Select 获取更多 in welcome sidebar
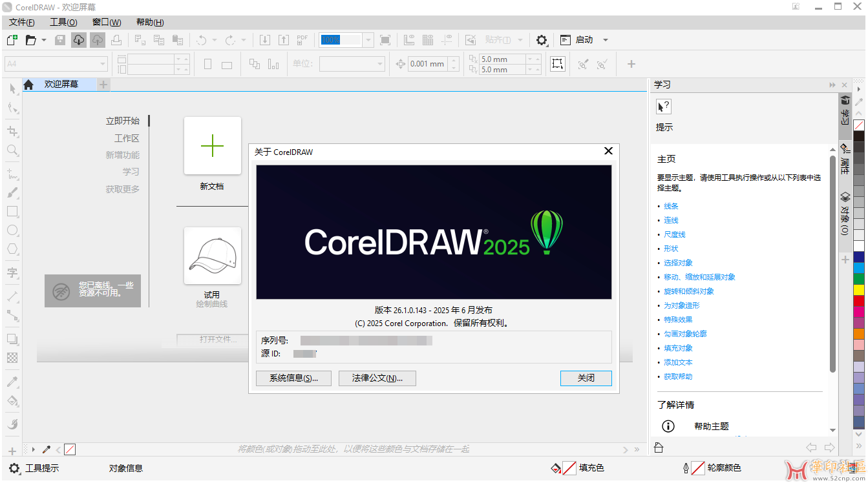Screen dimensions: 868x483 (123, 189)
